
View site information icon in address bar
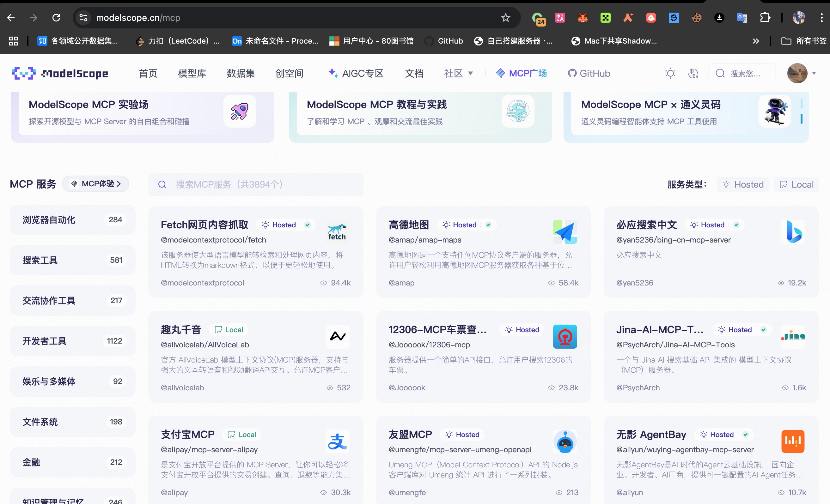click(83, 17)
